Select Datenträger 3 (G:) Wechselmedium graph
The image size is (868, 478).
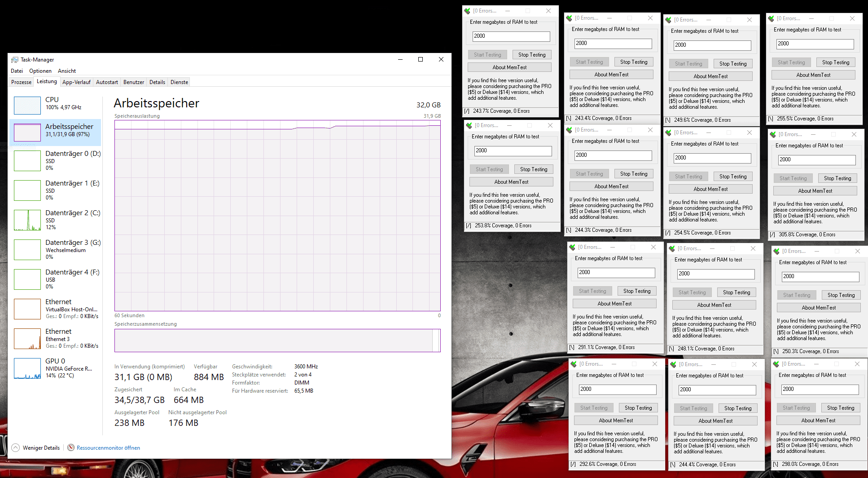(27, 250)
